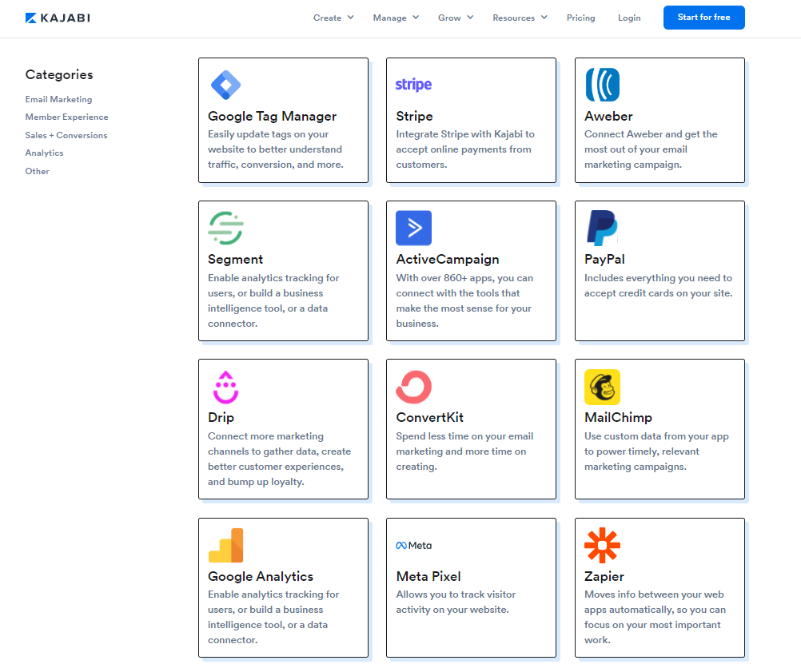The image size is (801, 672).
Task: Open the Manage navigation item
Action: pos(390,18)
